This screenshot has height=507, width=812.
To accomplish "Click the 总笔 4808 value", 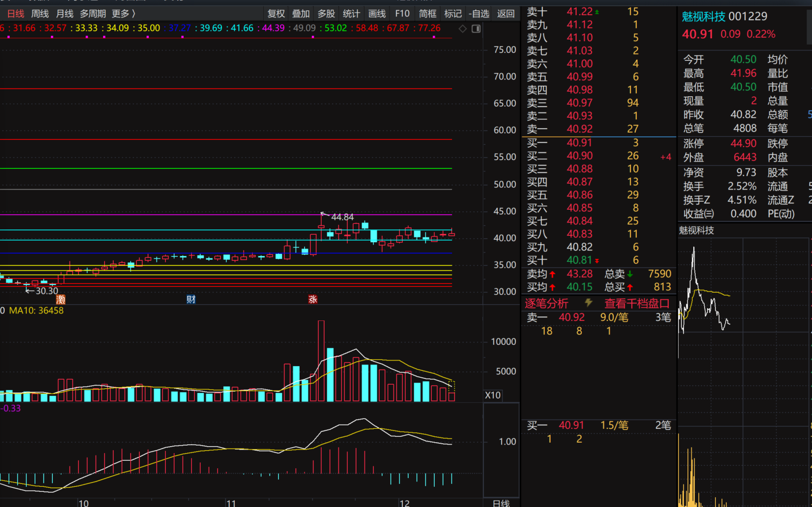I will pos(745,128).
